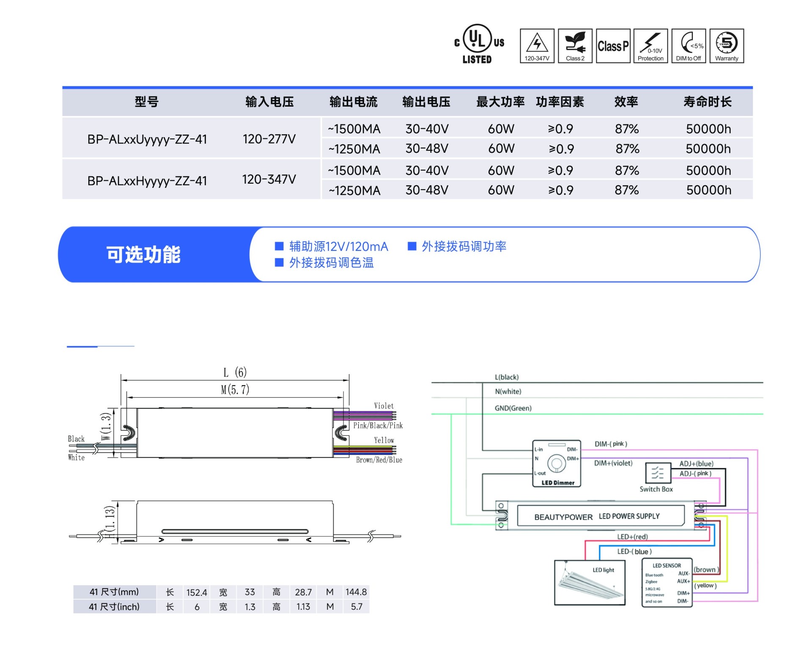This screenshot has height=650, width=812.
Task: Click the (yellow) AUX+ wire label
Action: 705,586
